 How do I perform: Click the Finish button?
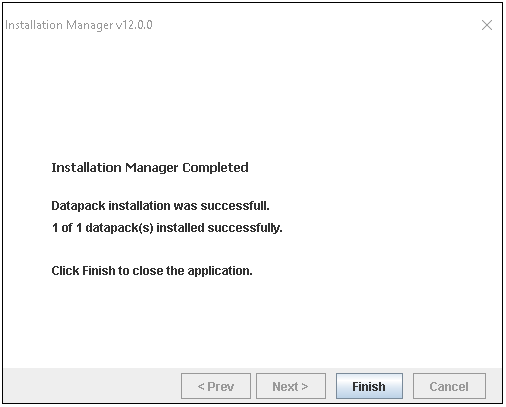click(369, 386)
